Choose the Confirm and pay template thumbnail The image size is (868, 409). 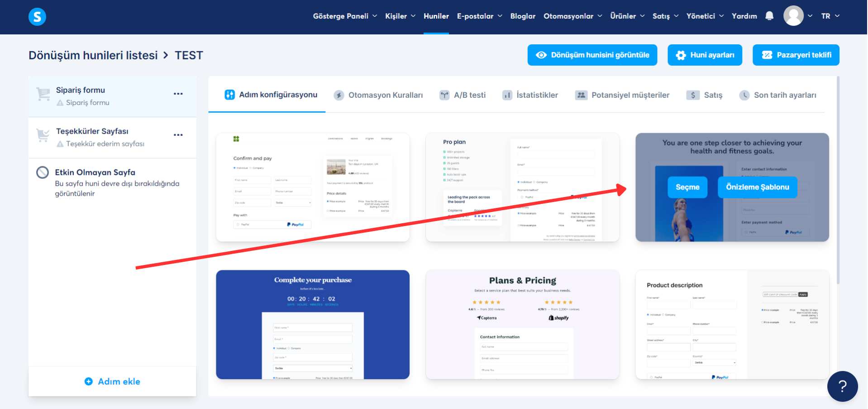coord(313,187)
